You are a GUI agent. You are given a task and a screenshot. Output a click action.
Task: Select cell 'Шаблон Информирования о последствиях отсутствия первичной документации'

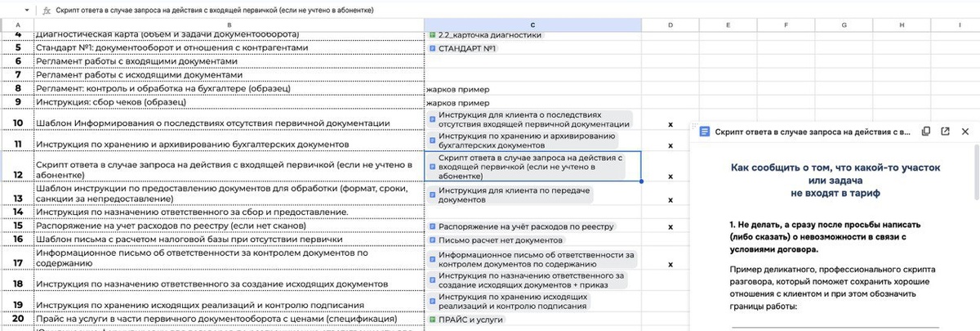tap(229, 120)
